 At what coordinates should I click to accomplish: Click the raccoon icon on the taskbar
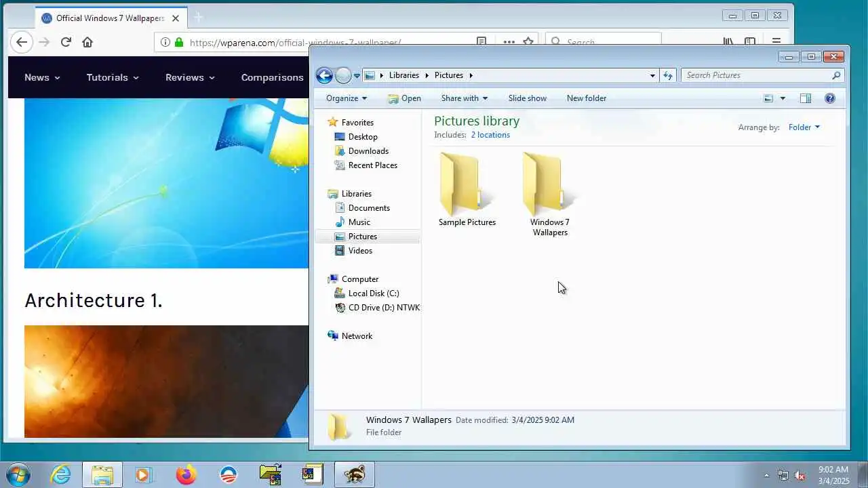coord(354,474)
